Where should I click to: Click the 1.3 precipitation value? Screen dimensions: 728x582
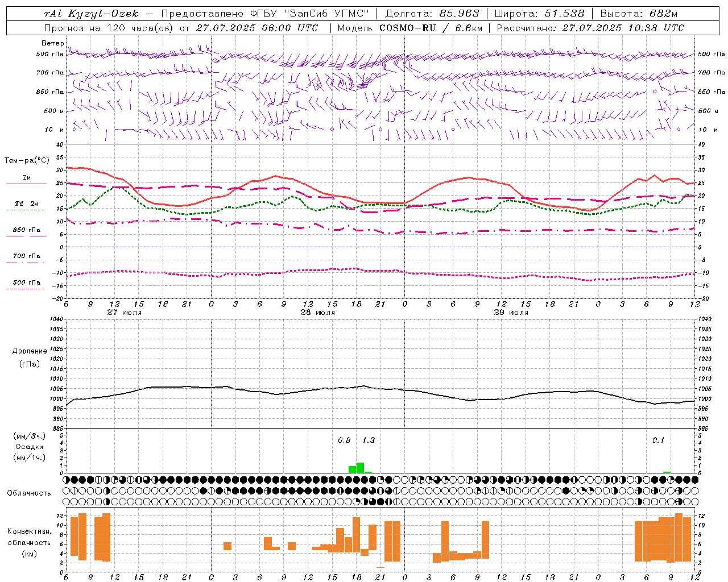[x=369, y=440]
